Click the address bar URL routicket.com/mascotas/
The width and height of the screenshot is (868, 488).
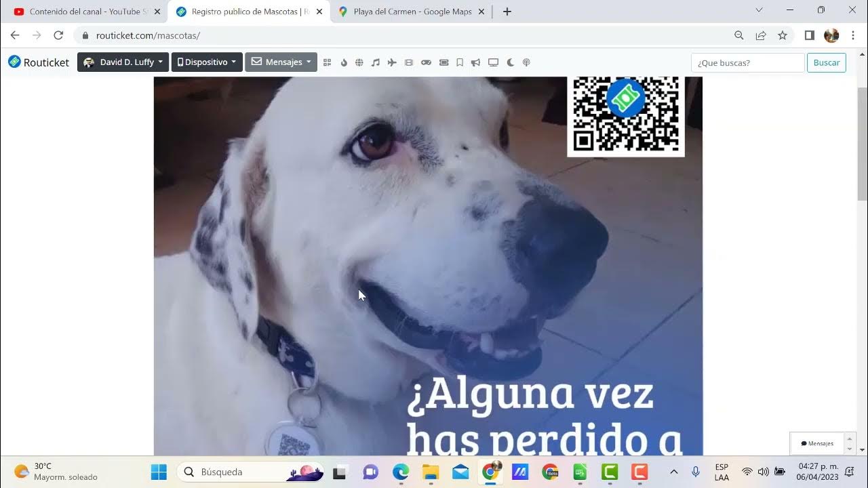(148, 35)
